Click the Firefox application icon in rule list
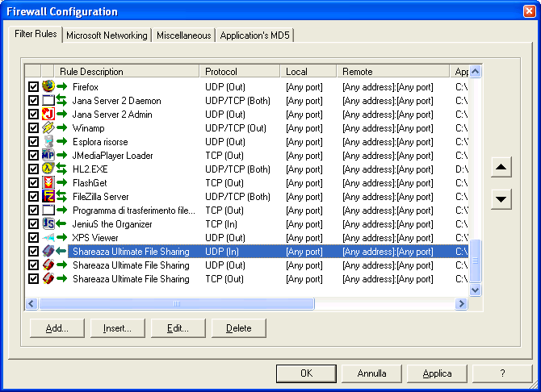Viewport: 541px width, 392px height. 48,86
